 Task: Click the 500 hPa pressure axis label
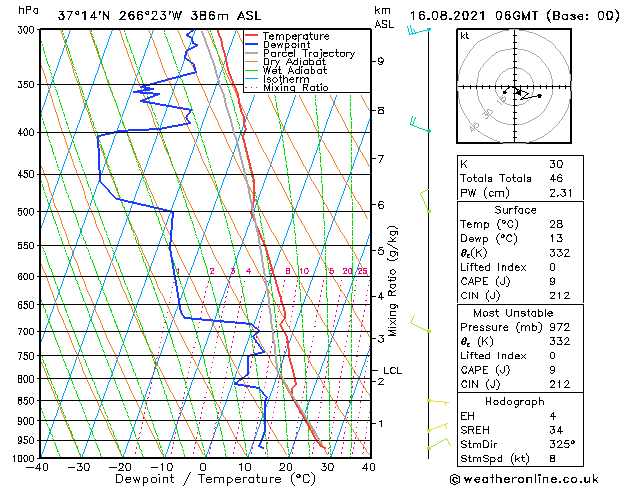(x=25, y=212)
